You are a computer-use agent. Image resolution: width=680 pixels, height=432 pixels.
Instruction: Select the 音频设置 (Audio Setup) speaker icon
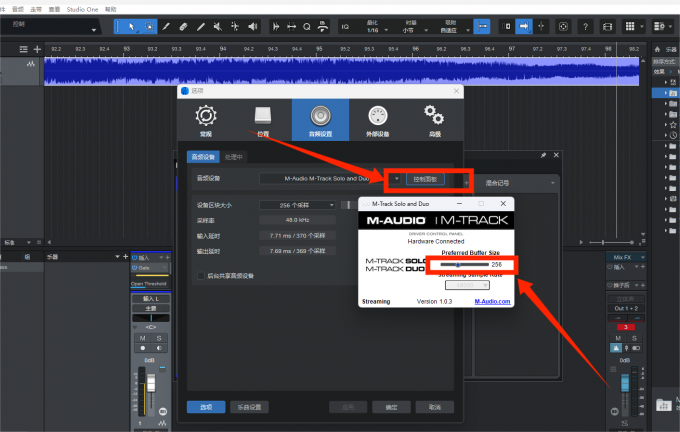pos(320,119)
